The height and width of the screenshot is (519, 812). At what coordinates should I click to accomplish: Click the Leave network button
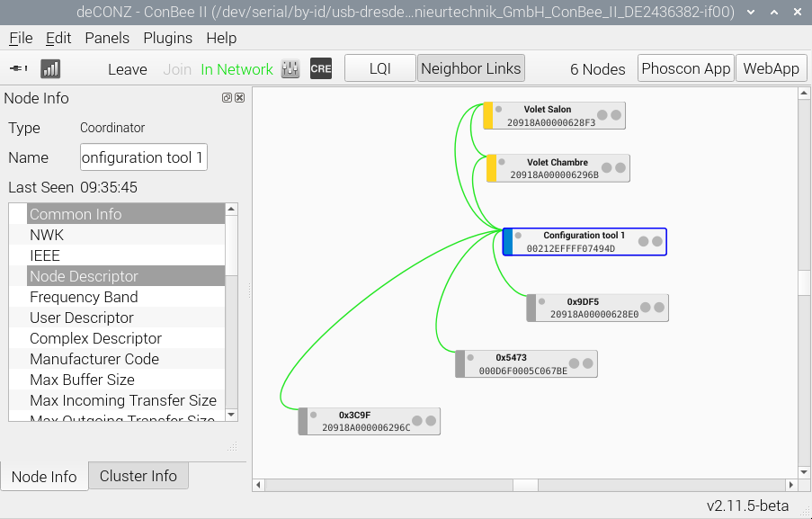[128, 69]
